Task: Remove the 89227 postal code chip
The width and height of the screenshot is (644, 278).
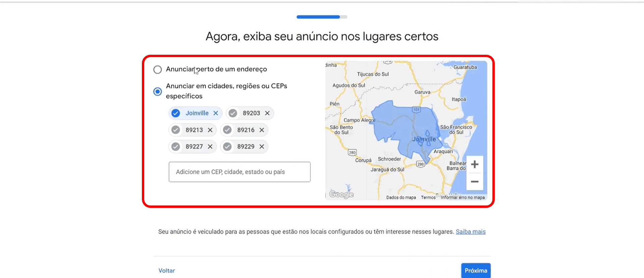Action: (x=210, y=147)
